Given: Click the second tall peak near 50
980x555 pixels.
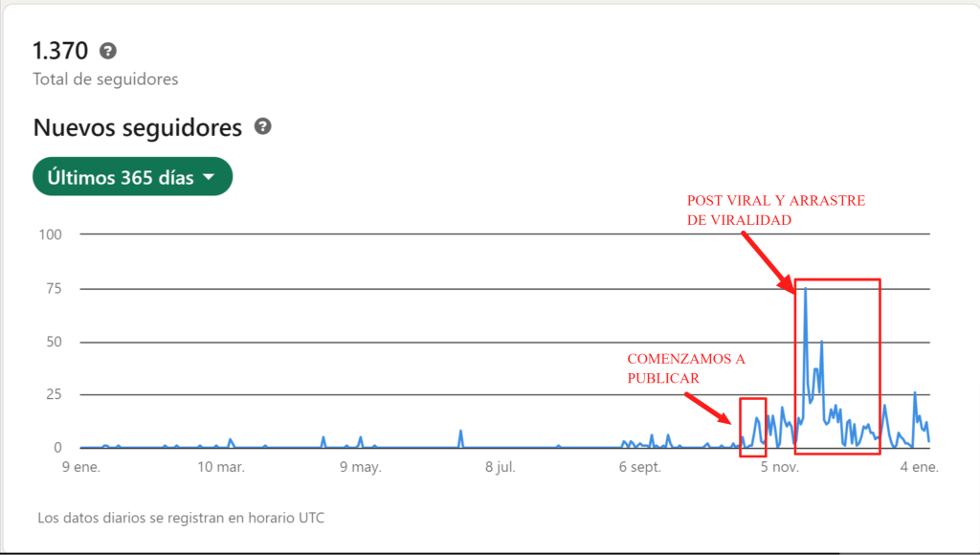Looking at the screenshot, I should click(x=821, y=342).
